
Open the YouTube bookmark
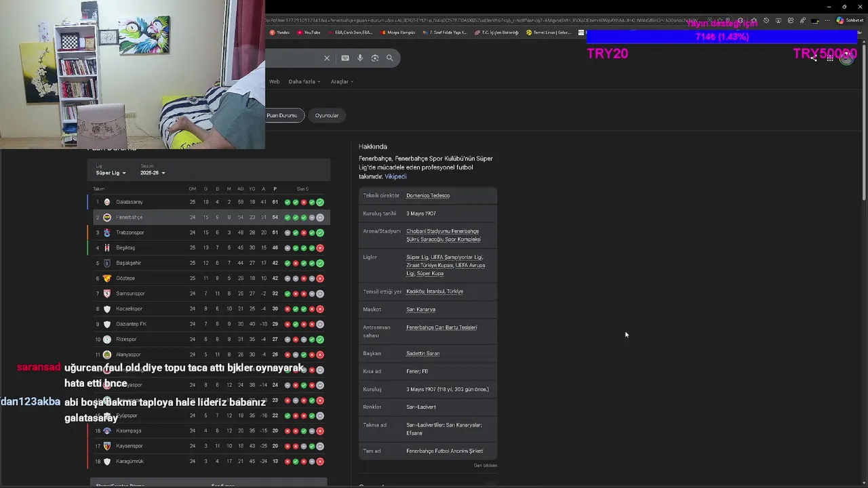pyautogui.click(x=309, y=33)
